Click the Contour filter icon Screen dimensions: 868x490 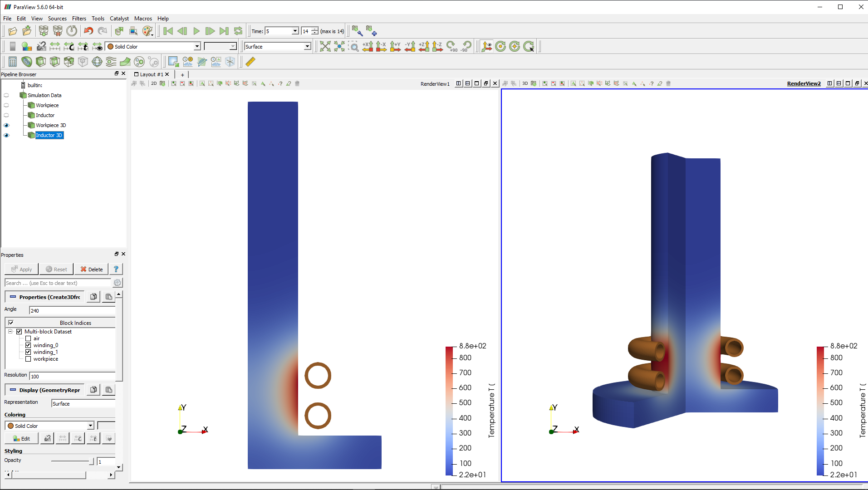pyautogui.click(x=27, y=62)
